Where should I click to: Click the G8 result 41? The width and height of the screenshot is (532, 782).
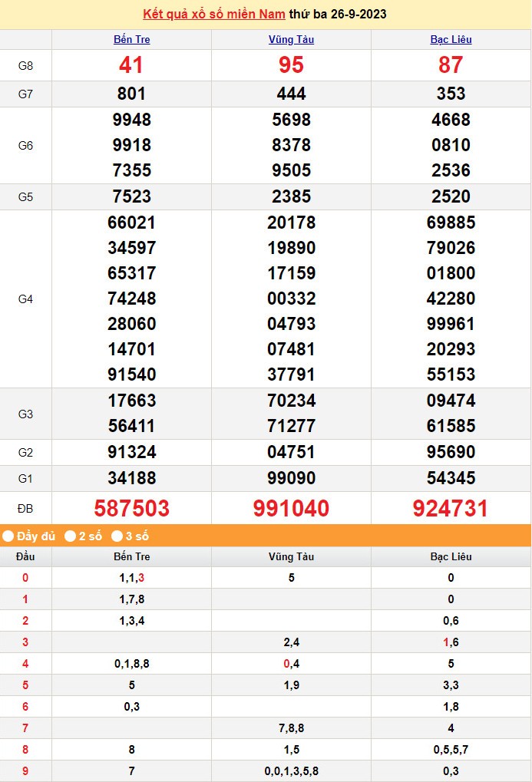[131, 65]
